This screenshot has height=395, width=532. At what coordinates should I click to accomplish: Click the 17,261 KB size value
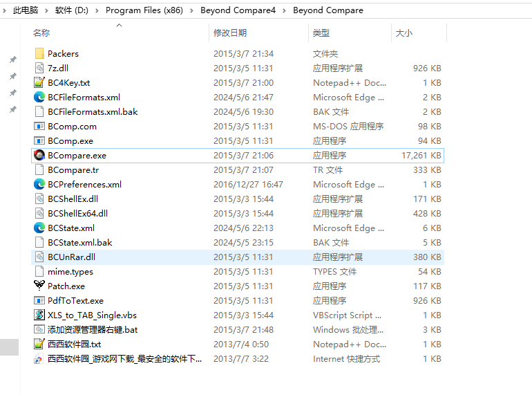coord(421,156)
